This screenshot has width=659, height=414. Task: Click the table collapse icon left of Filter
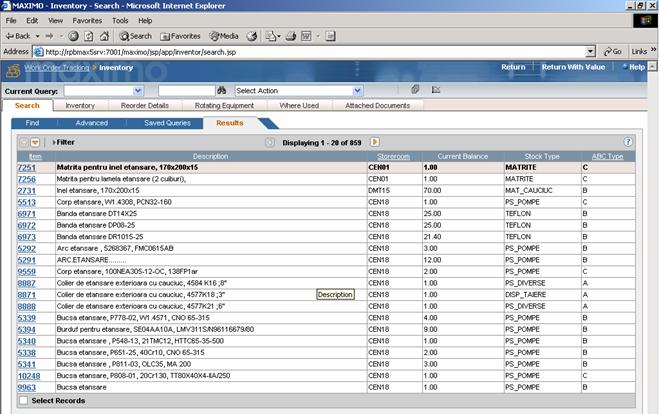(x=24, y=142)
